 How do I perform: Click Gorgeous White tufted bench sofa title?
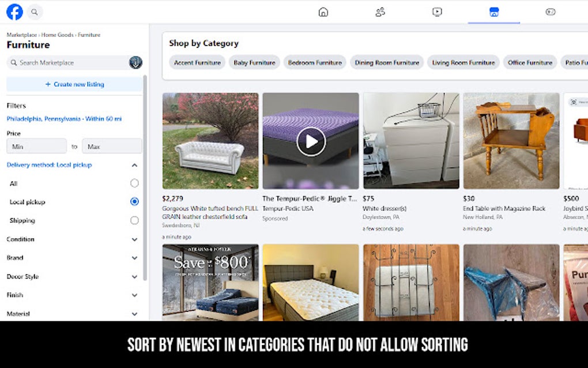click(x=210, y=212)
